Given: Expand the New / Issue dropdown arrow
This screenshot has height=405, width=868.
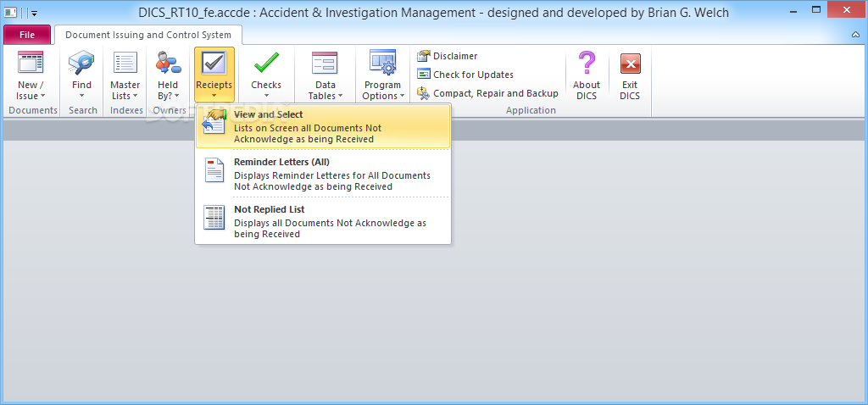Looking at the screenshot, I should 43,97.
